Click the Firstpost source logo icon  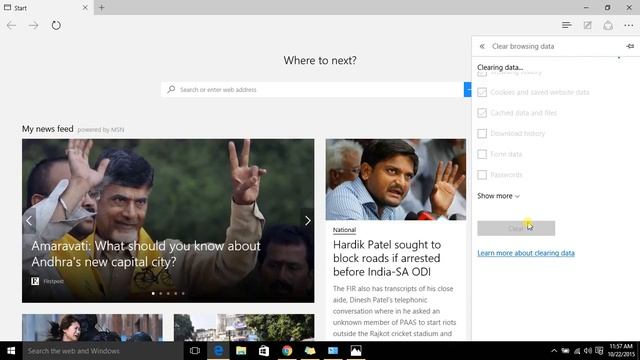click(35, 281)
